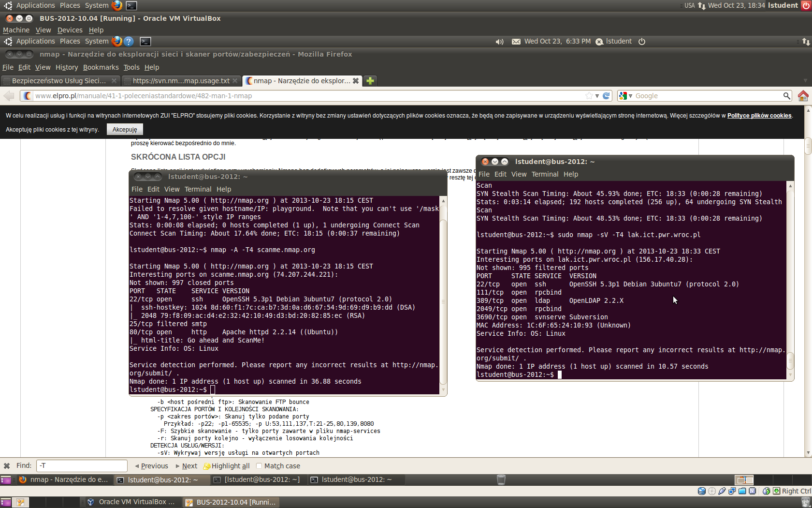The image size is (812, 508).
Task: Click the Find text input field
Action: 82,466
